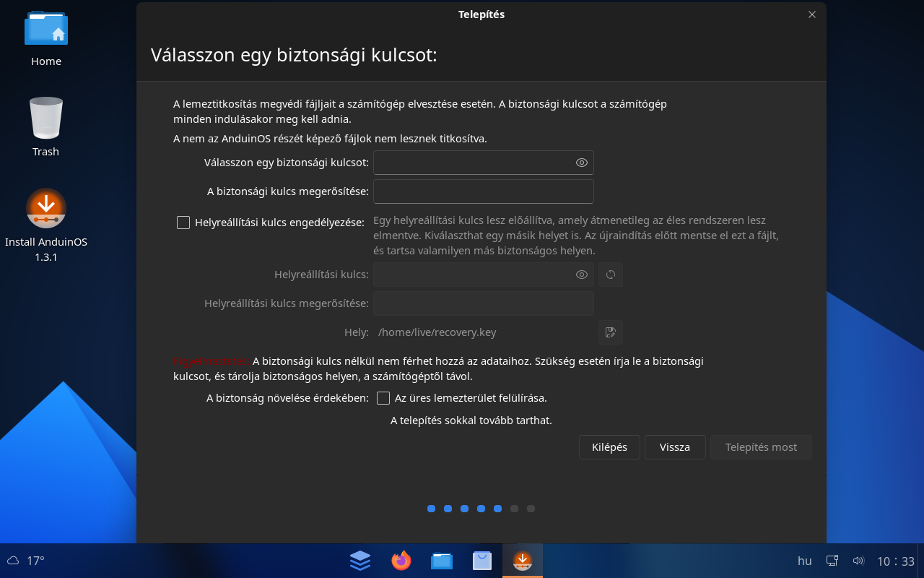Screen dimensions: 924x578
Task: Click the first installer progress dot
Action: [431, 509]
